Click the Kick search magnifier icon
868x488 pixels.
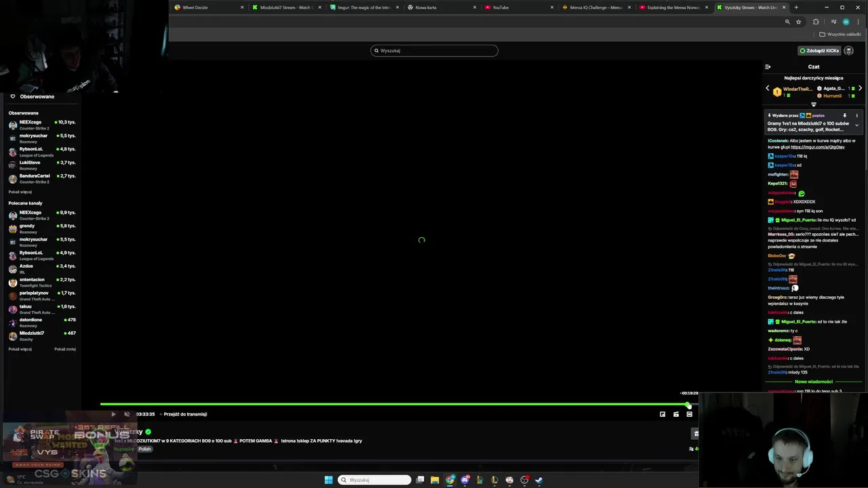pyautogui.click(x=376, y=51)
